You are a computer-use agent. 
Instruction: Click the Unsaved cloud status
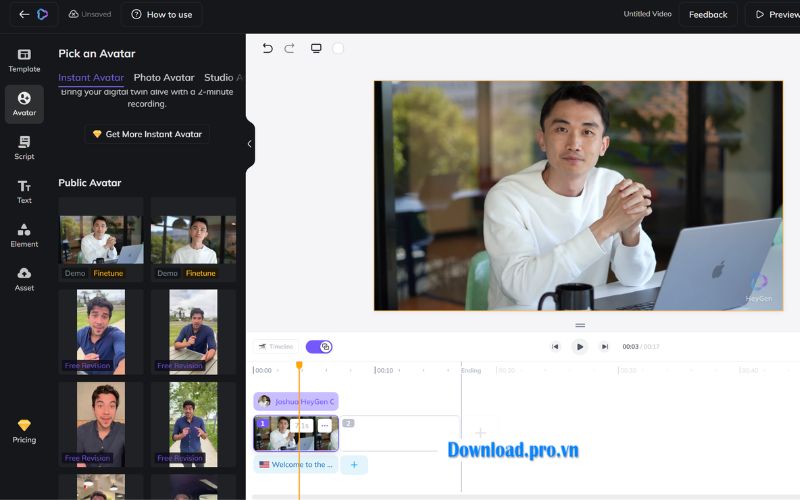tap(90, 14)
